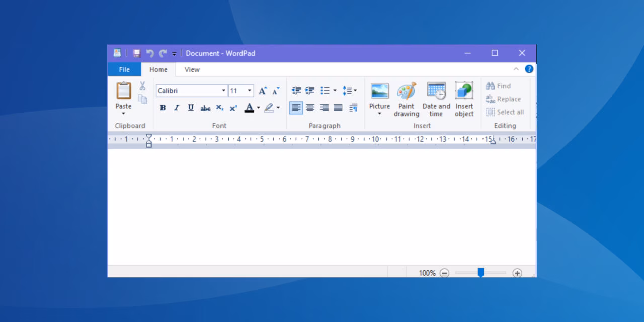Image resolution: width=644 pixels, height=322 pixels.
Task: Click the Grow font icon
Action: pos(262,91)
